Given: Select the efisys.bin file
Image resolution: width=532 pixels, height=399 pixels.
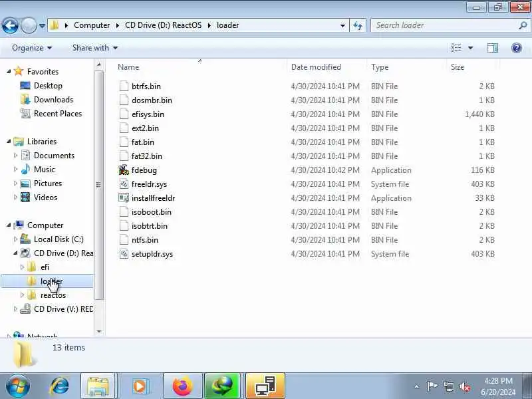Looking at the screenshot, I should point(148,114).
